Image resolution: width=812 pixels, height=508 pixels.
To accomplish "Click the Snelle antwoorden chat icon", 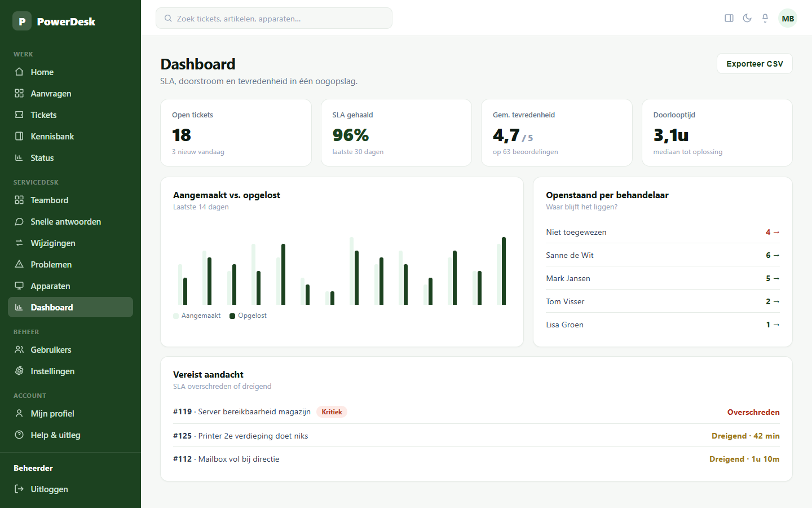I will pos(19,221).
